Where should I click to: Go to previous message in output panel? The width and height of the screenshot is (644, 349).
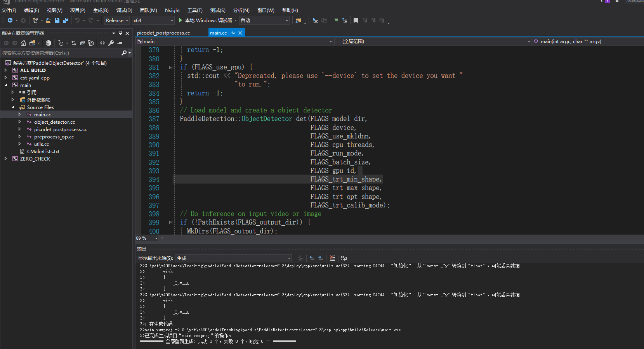click(312, 258)
